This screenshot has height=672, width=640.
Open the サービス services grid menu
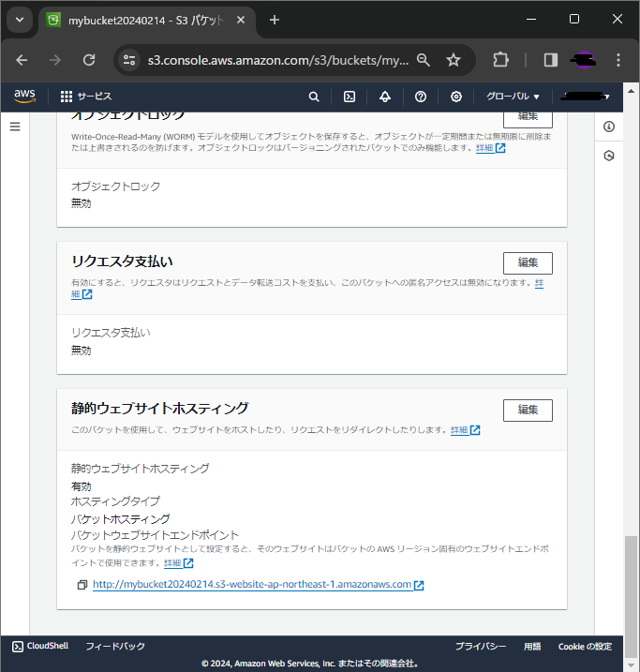(85, 97)
